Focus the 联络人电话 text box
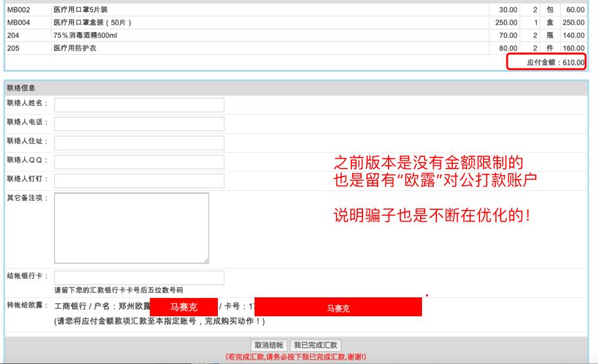 139,124
